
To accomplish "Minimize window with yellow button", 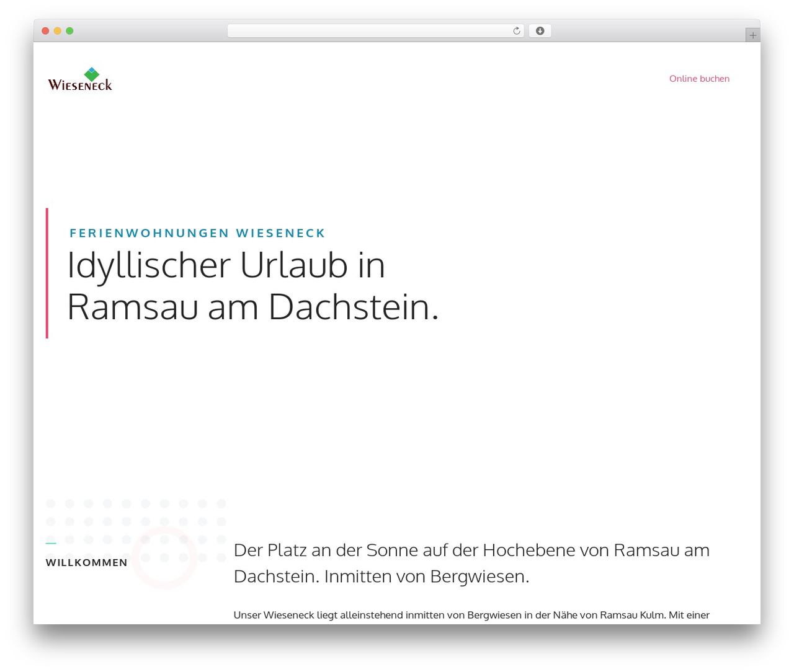I will tap(58, 31).
